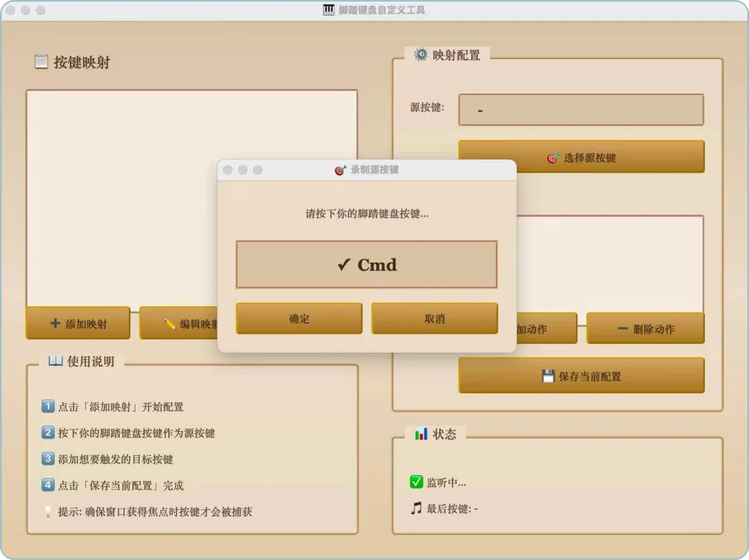Click step 1 number icon
This screenshot has width=749, height=560.
47,406
